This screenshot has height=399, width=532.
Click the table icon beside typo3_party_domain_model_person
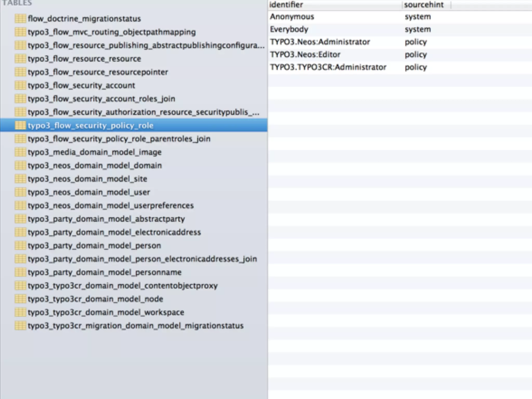[20, 245]
